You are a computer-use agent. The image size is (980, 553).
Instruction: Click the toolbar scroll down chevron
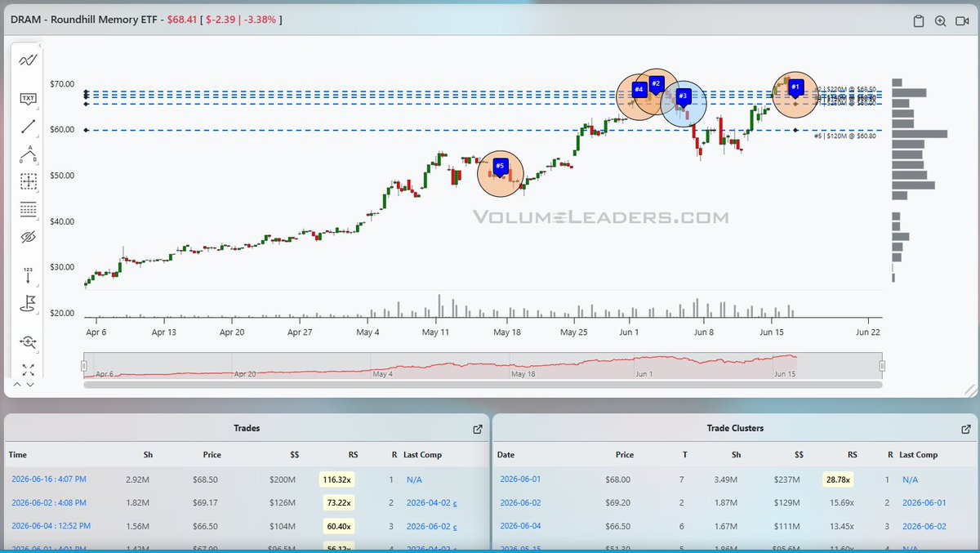click(x=31, y=384)
